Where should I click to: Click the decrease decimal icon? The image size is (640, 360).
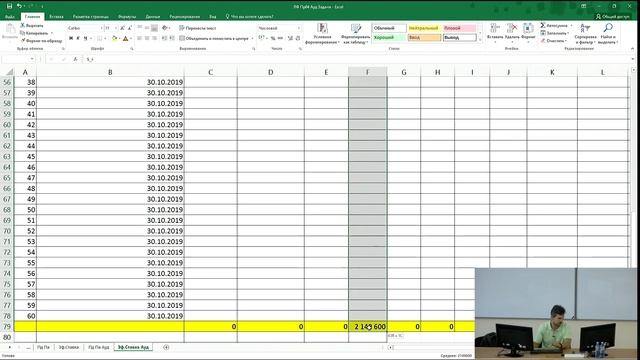click(298, 38)
